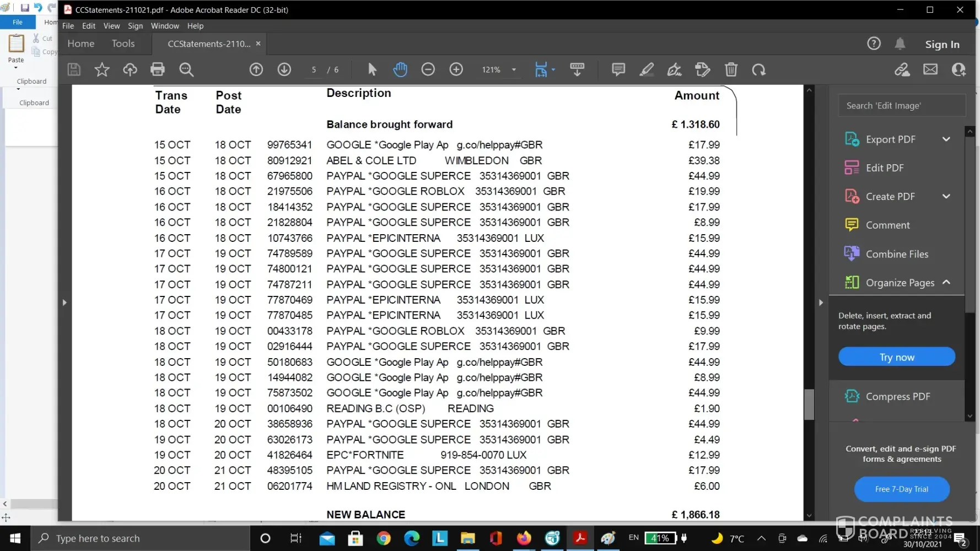
Task: Expand the Export PDF options
Action: coord(946,139)
